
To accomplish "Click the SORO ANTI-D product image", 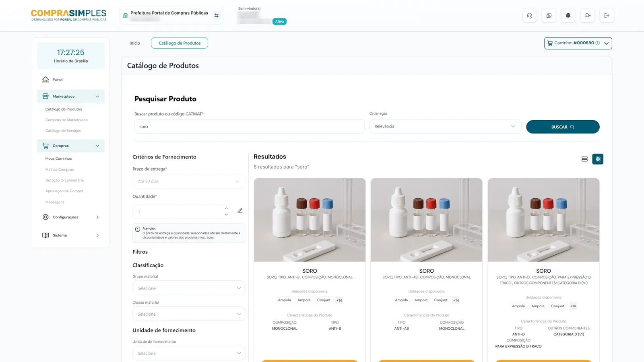I will click(543, 220).
